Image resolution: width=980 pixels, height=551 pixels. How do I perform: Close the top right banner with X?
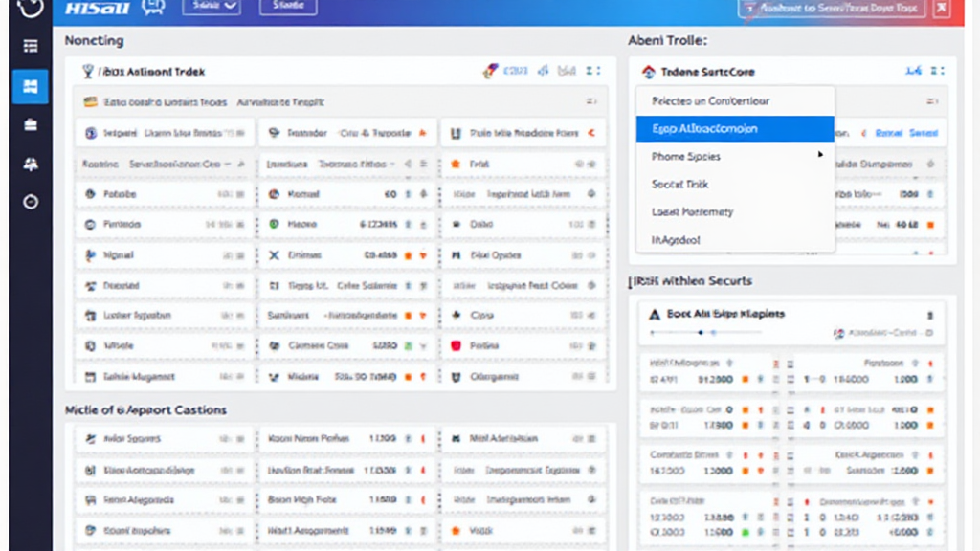[941, 9]
